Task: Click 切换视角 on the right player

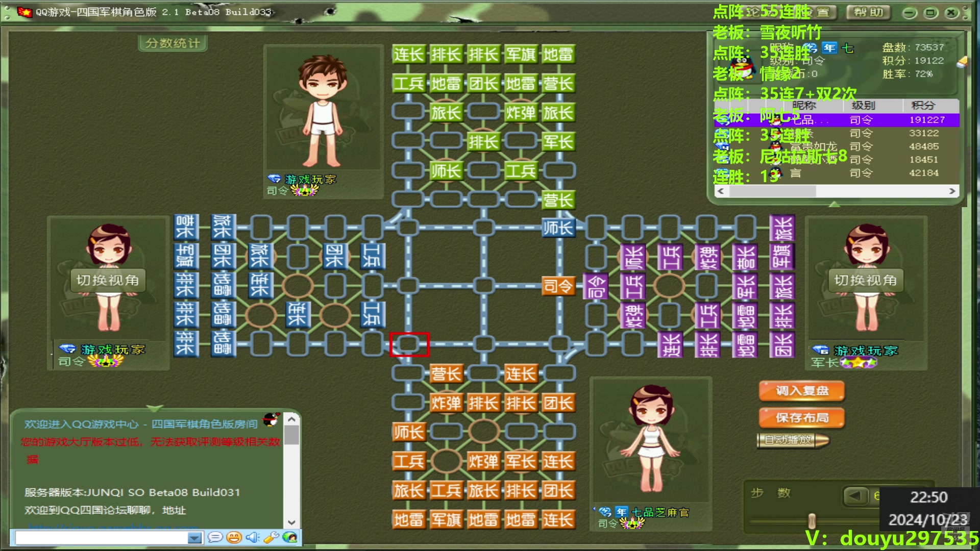Action: click(x=866, y=280)
